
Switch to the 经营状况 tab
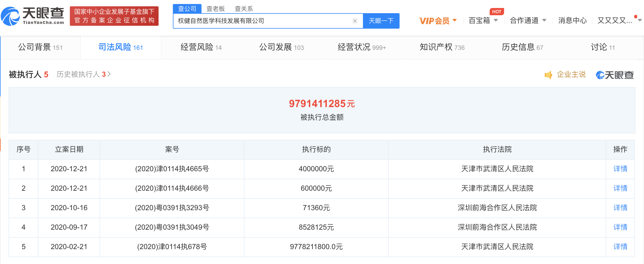coord(362,47)
